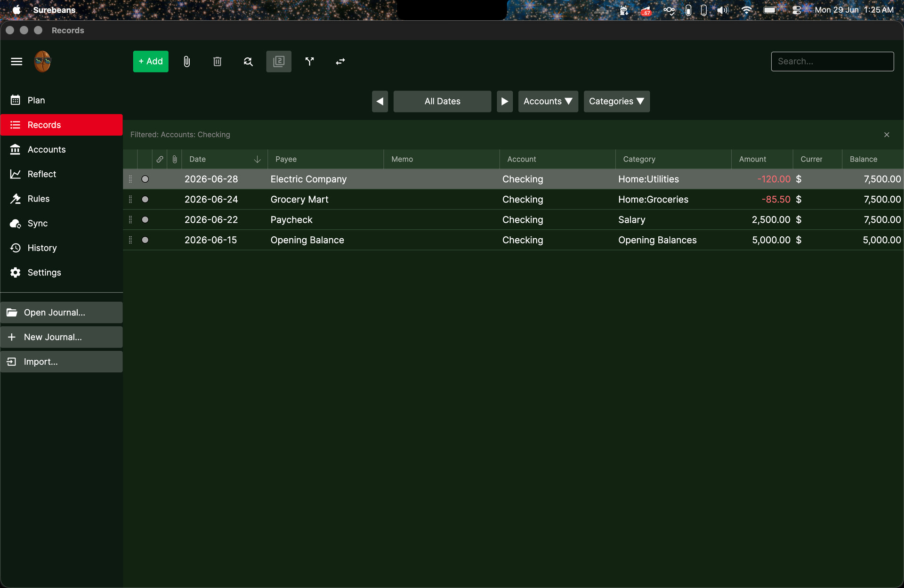The image size is (904, 588).
Task: Click New Journal... button
Action: tap(61, 337)
